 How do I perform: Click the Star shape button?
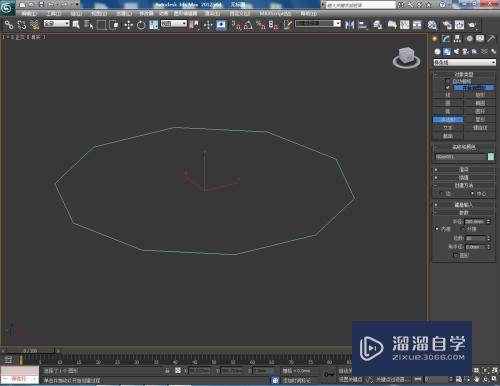(480, 119)
